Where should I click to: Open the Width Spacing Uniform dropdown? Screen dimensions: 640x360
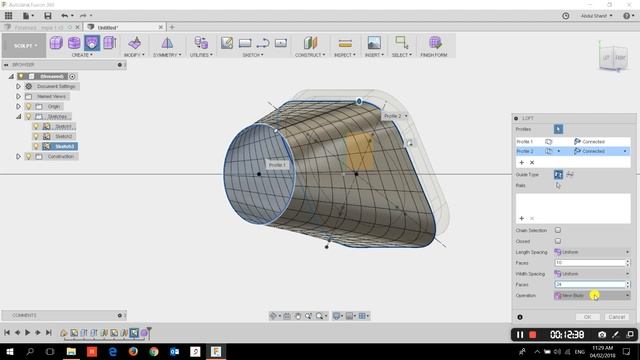592,274
